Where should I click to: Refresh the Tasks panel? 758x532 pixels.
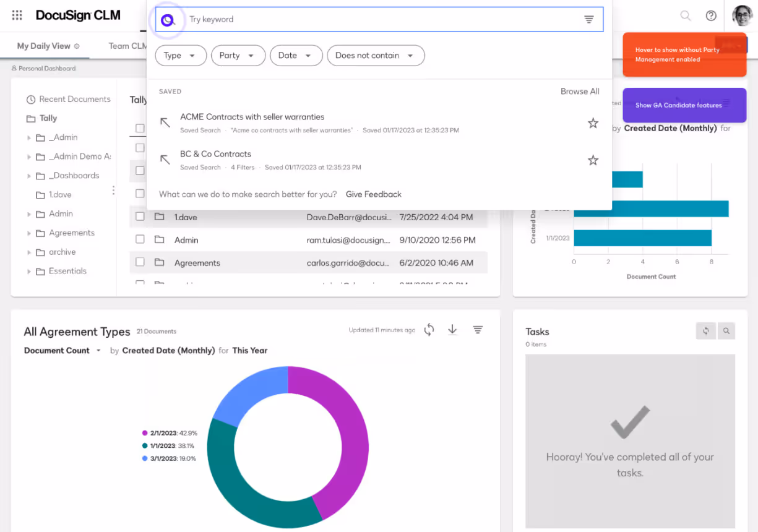click(706, 331)
